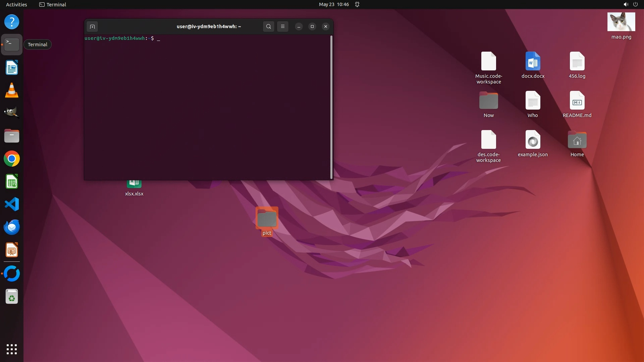Open the Terminal search icon
644x362 pixels.
(268, 26)
